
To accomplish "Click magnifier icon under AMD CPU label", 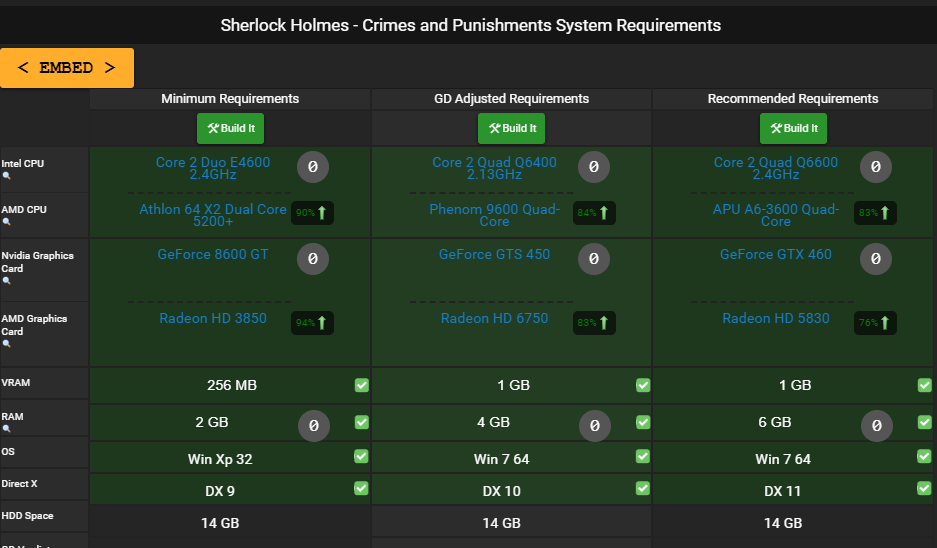I will tap(7, 222).
